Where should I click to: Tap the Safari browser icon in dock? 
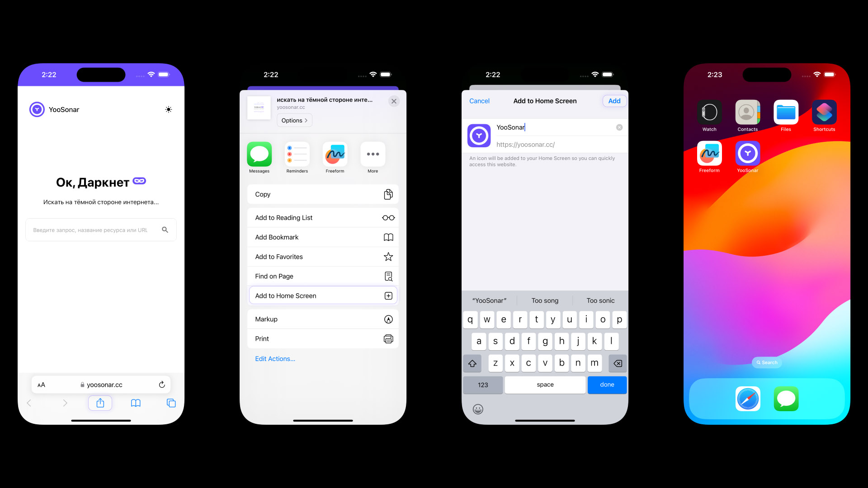point(748,399)
